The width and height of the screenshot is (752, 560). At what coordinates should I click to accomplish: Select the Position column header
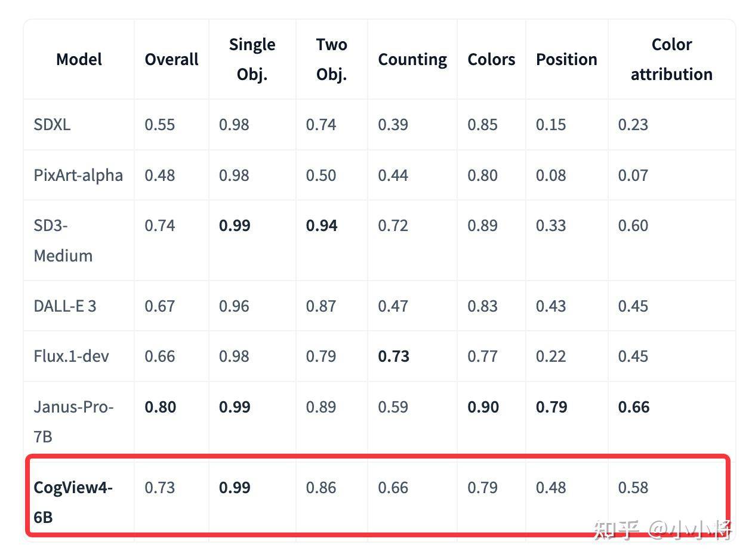(566, 59)
